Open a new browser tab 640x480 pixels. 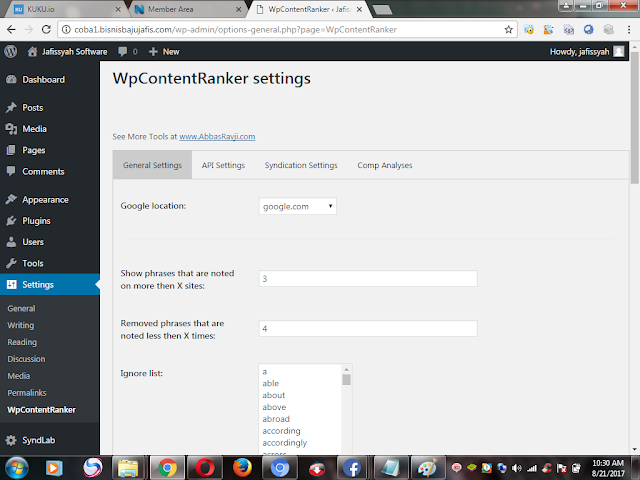(382, 10)
